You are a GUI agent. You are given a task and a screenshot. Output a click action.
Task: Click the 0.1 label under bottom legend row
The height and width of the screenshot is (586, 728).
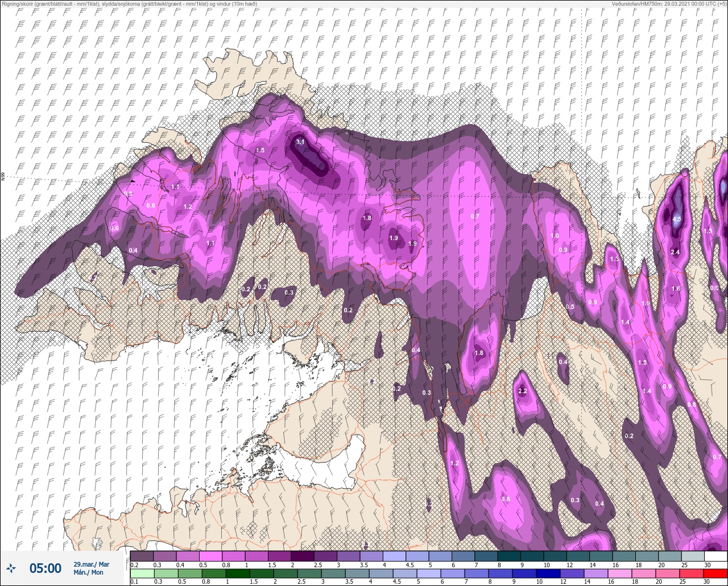(134, 582)
